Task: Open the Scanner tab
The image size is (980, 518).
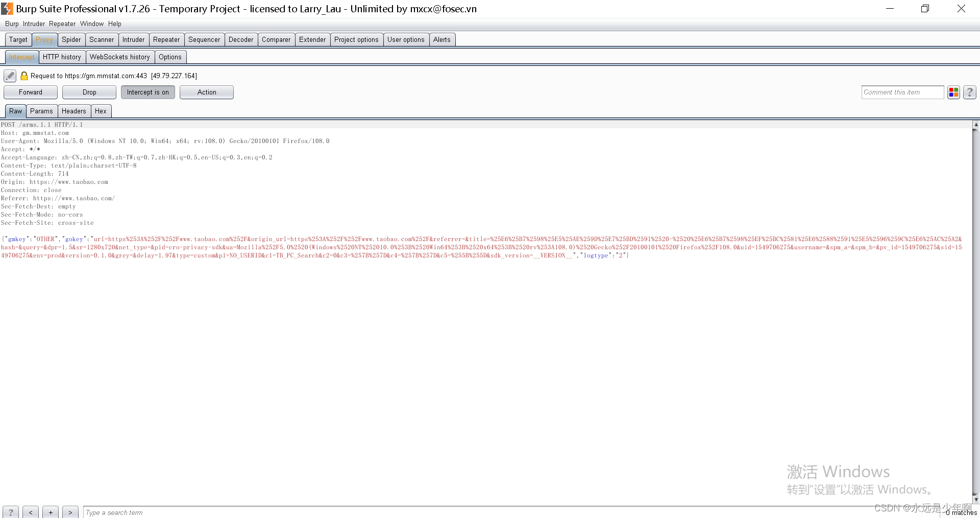Action: (x=102, y=40)
